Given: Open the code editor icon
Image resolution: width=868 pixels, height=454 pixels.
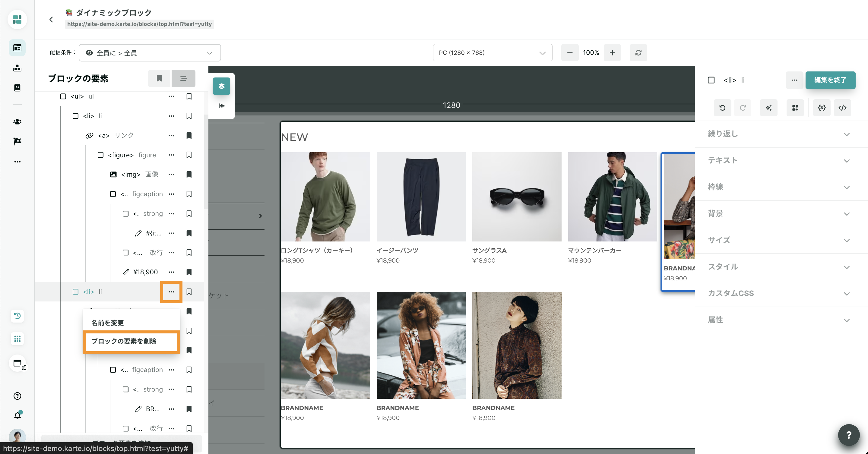Looking at the screenshot, I should click(842, 108).
